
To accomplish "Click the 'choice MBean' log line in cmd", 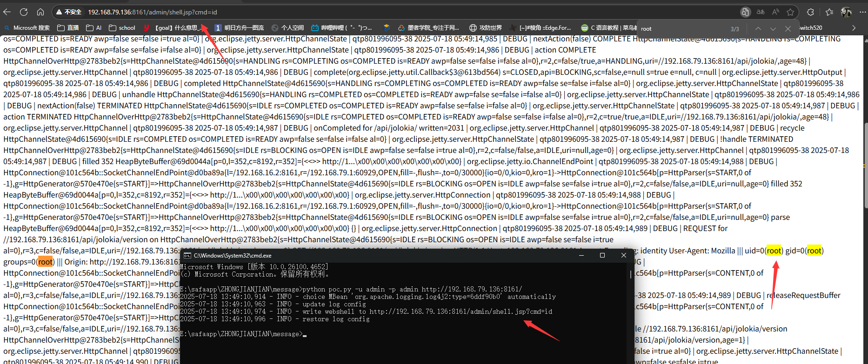I will click(367, 297).
